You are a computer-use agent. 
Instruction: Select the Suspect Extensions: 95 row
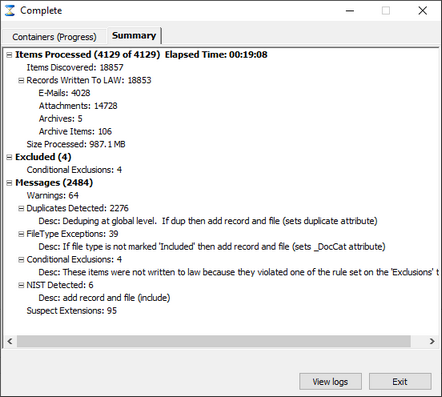[72, 311]
